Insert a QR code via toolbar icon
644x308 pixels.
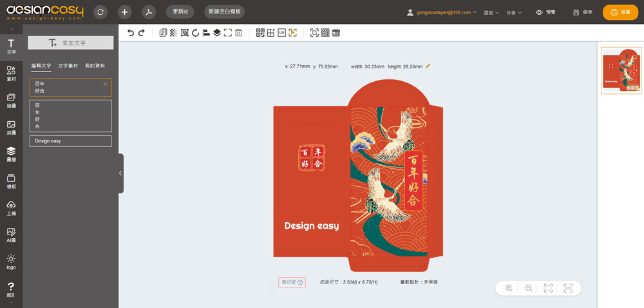tap(260, 33)
